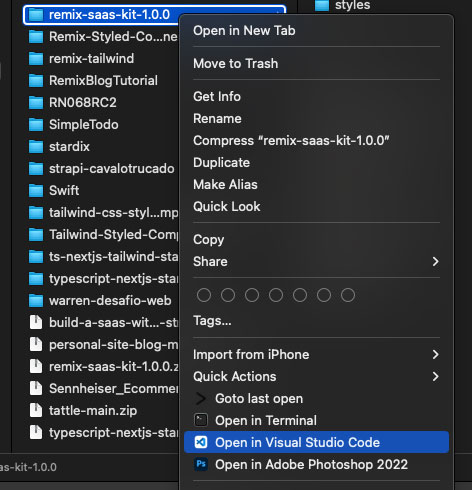This screenshot has height=490, width=472.
Task: Choose Open in Visual Studio Code
Action: (316, 442)
